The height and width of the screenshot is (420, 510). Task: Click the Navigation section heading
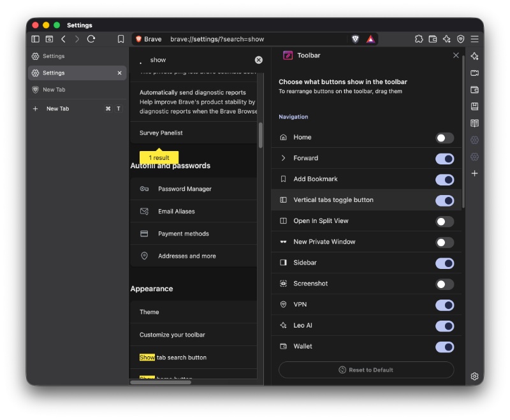(293, 117)
